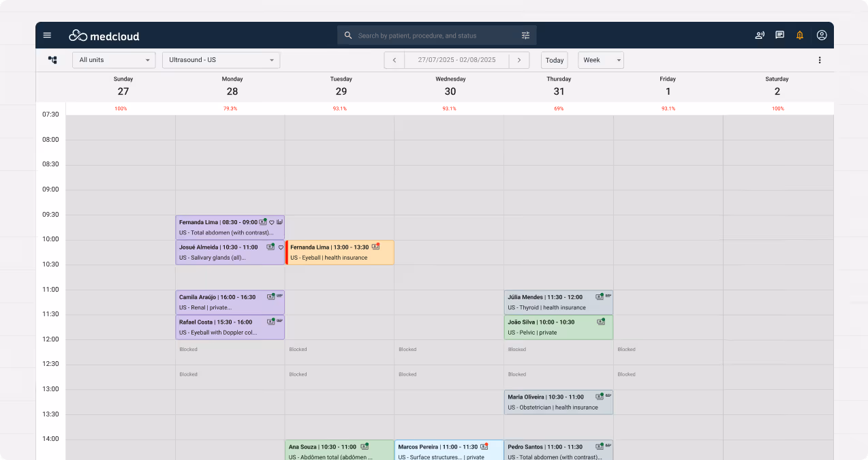
Task: Click the Today button
Action: coord(554,60)
